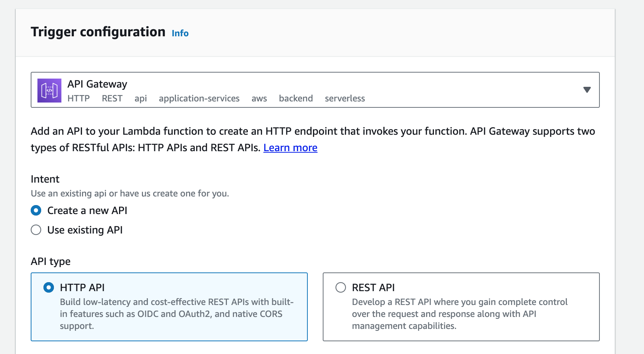Open the API Gateway trigger combo box
This screenshot has height=354, width=644.
(315, 90)
